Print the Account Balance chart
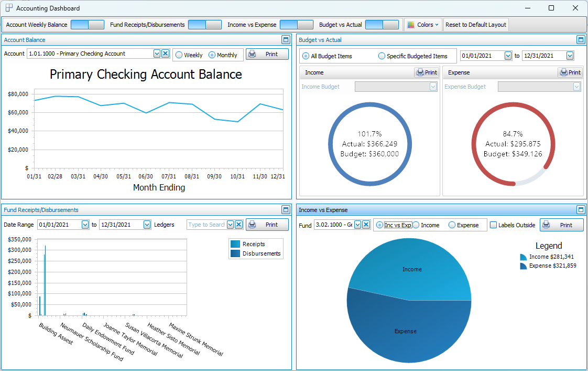This screenshot has width=588, height=371. tap(267, 54)
